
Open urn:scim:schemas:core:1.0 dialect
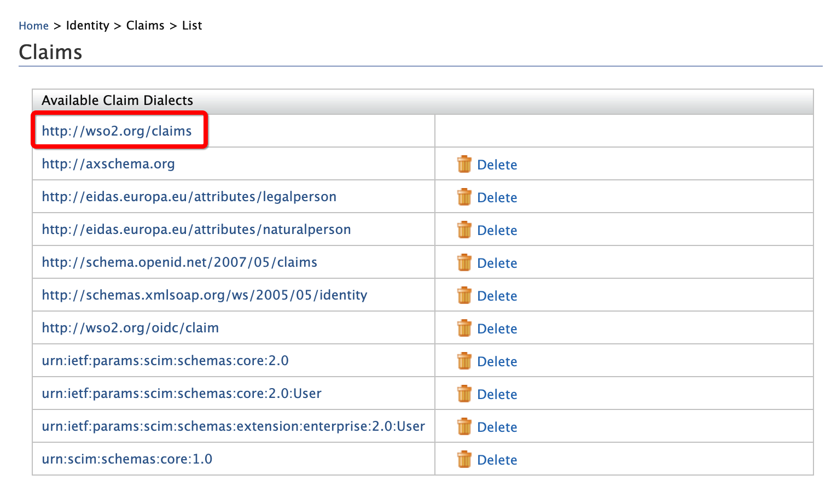(127, 459)
